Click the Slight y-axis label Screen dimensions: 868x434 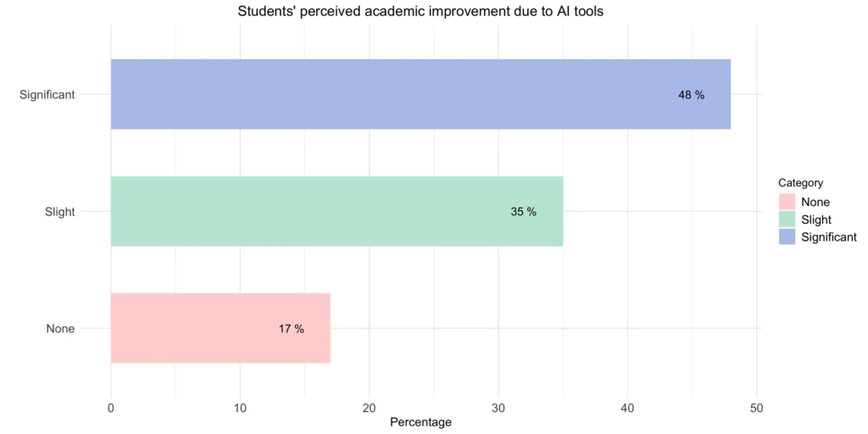pos(60,211)
